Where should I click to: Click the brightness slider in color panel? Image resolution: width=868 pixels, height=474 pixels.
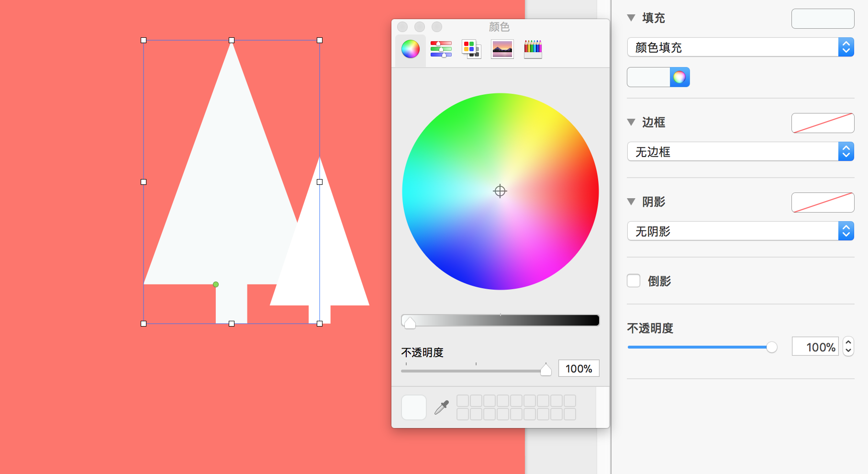[x=500, y=320]
